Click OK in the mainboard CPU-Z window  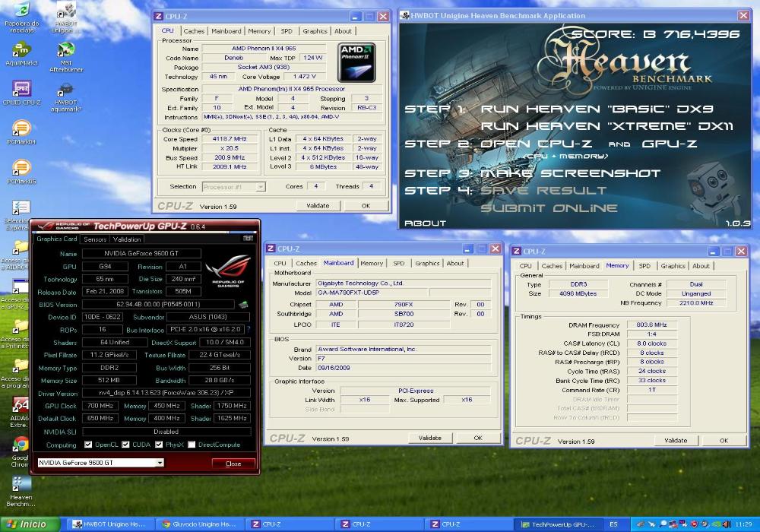coord(478,438)
